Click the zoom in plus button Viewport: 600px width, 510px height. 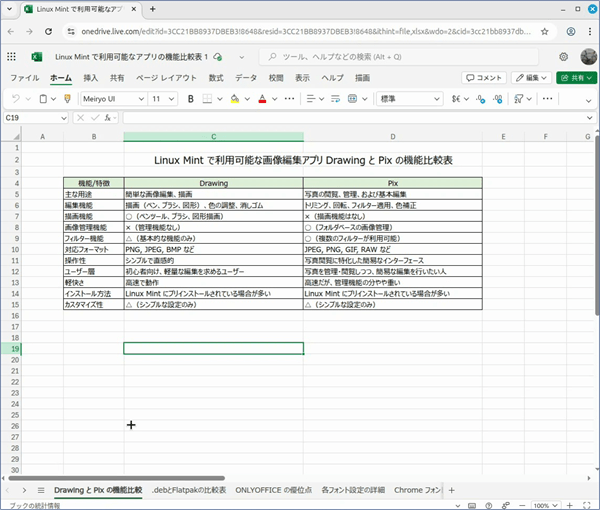pyautogui.click(x=569, y=505)
